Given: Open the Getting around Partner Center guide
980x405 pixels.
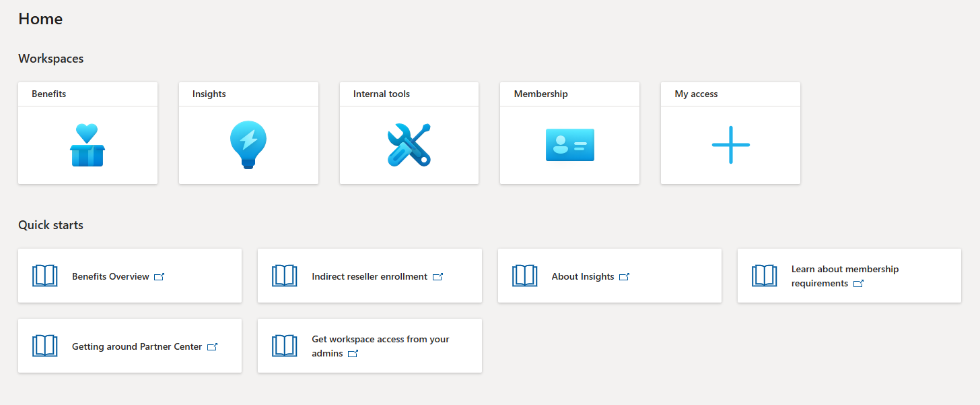Looking at the screenshot, I should (129, 346).
